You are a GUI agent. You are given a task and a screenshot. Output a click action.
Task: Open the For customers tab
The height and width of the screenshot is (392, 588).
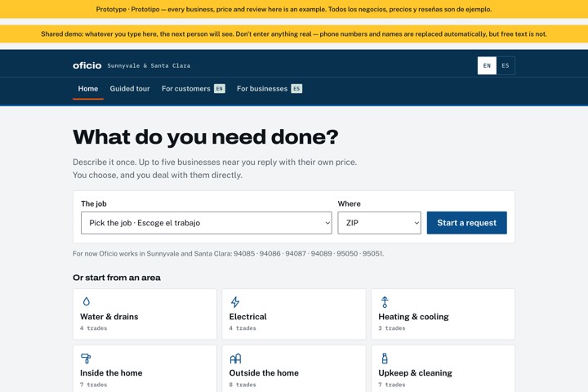click(x=193, y=89)
